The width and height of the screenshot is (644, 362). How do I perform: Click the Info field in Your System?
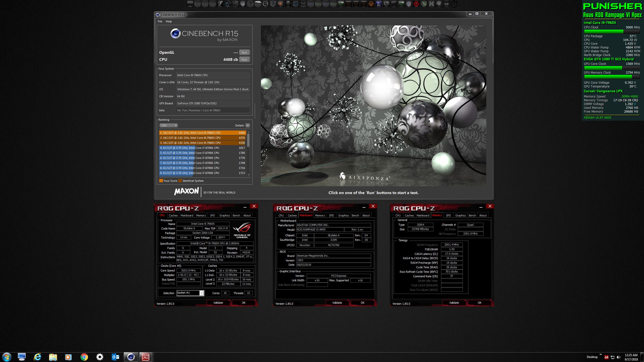tap(213, 110)
